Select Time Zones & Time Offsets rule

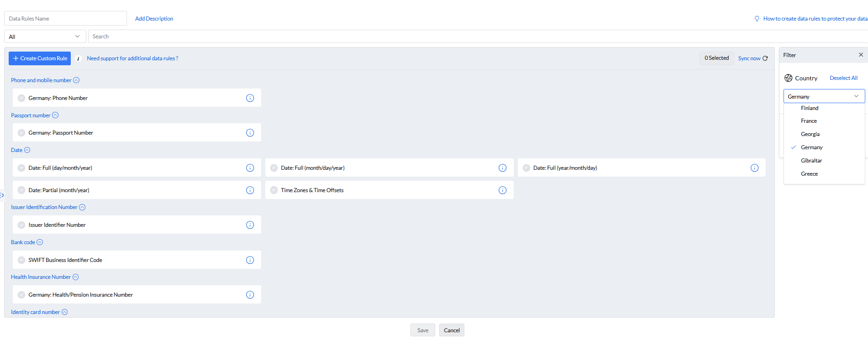(274, 190)
